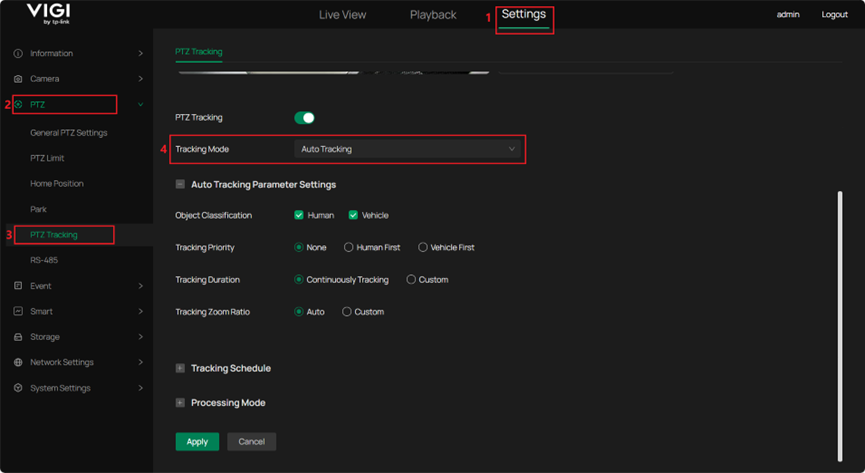
Task: Click the Apply button
Action: (x=197, y=442)
